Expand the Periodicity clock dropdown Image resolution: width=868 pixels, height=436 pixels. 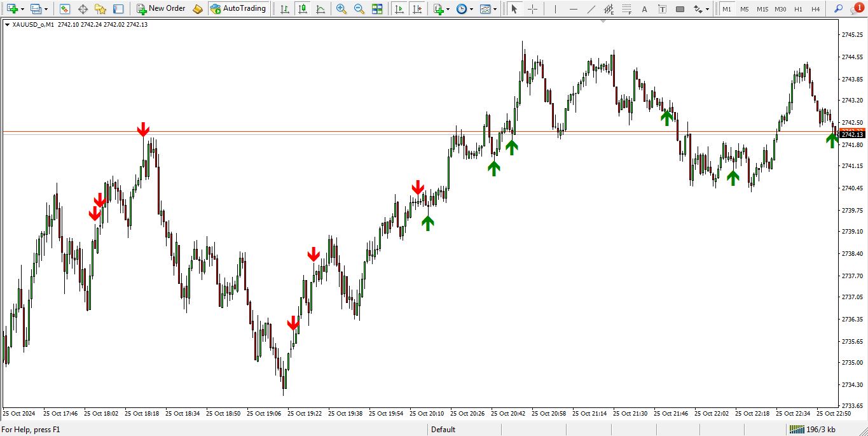[x=471, y=9]
